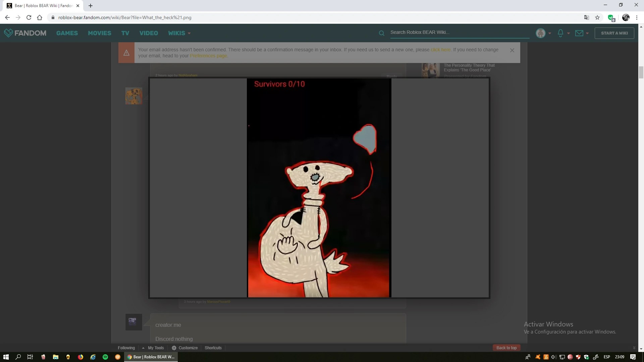This screenshot has width=644, height=362.
Task: Bookmark page with the star icon
Action: click(597, 17)
